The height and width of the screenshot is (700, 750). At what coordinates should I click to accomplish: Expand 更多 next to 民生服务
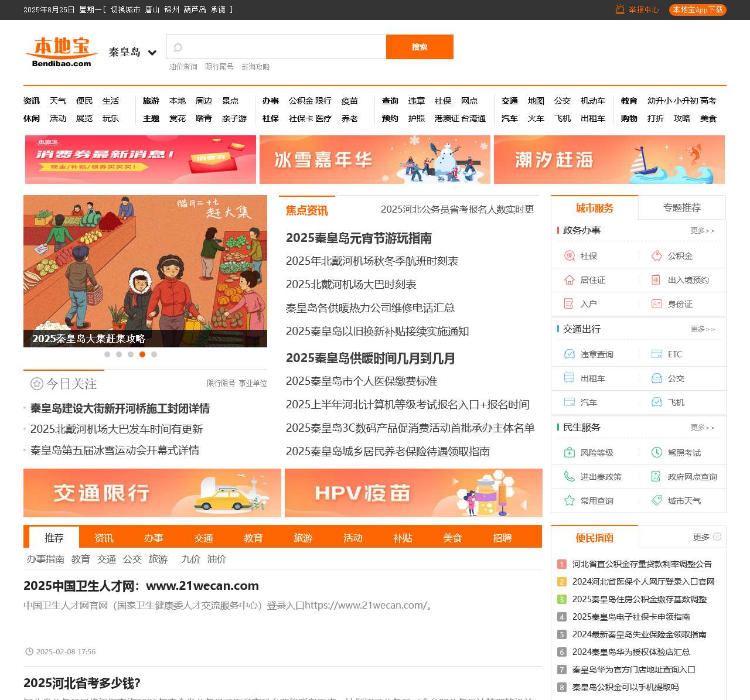tap(702, 428)
